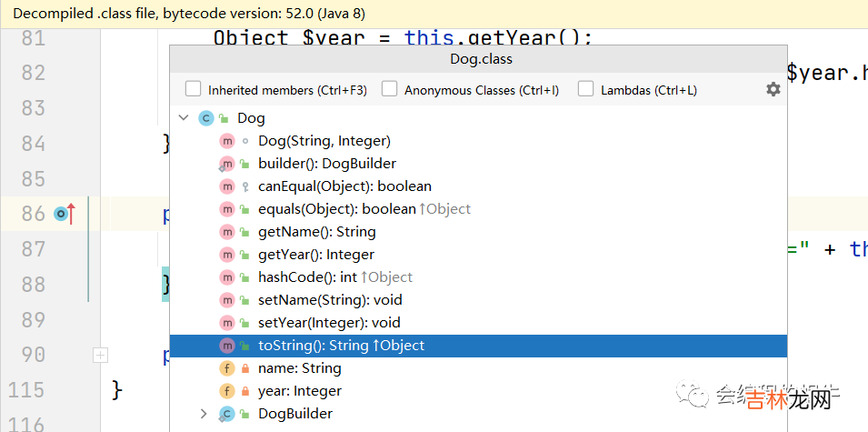The width and height of the screenshot is (868, 432).
Task: Click the Dog class icon
Action: tap(205, 118)
